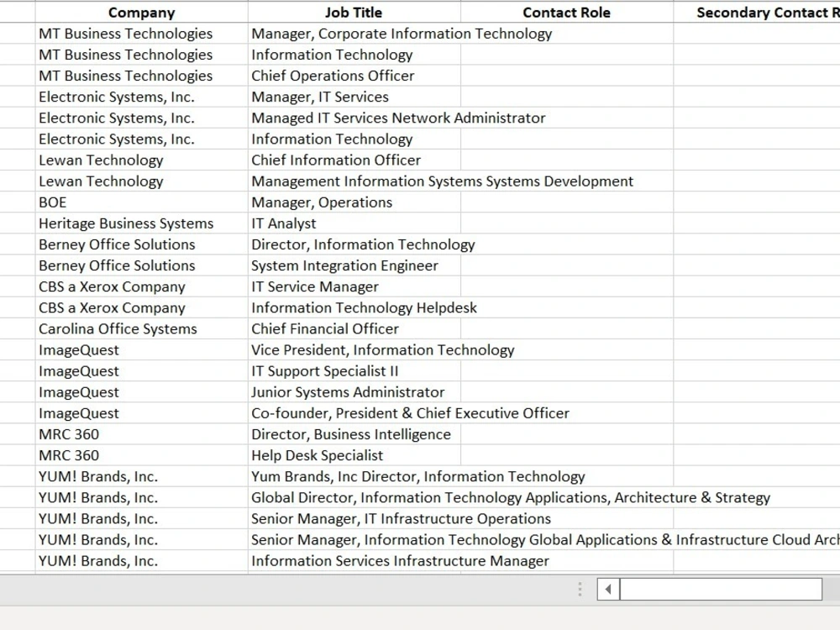Click the Lewan Technology cell beside Chief Information Officer
Screen dimensions: 840x630
pos(141,160)
